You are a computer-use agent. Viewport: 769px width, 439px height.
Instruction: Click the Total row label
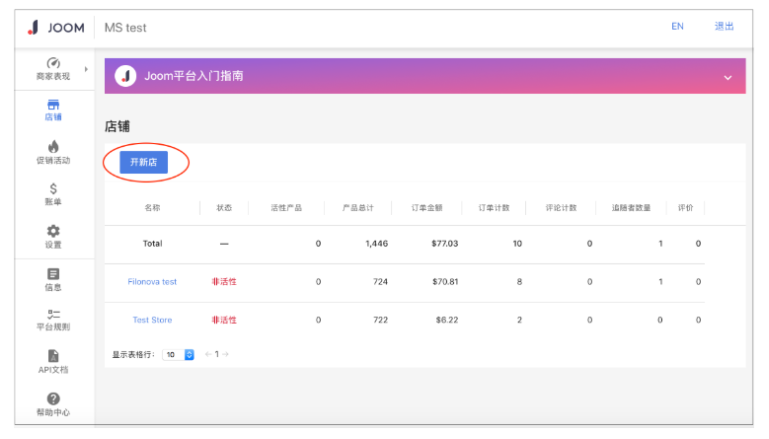[153, 244]
